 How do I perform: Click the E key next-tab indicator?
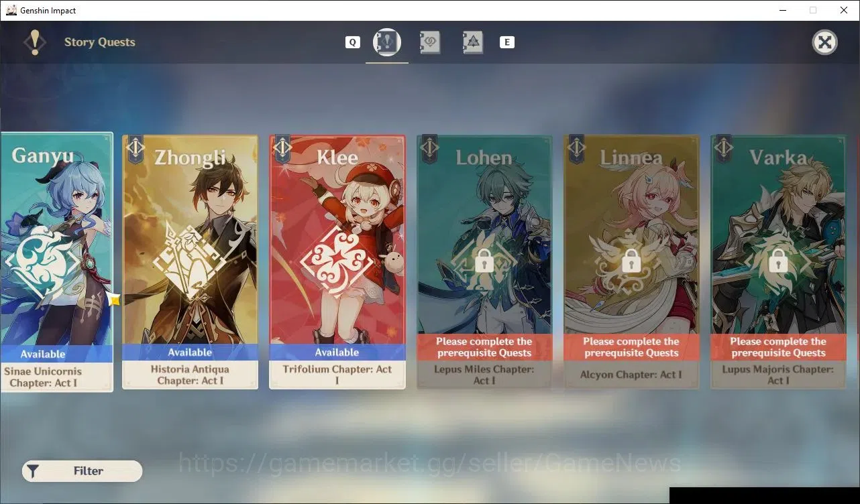[507, 42]
